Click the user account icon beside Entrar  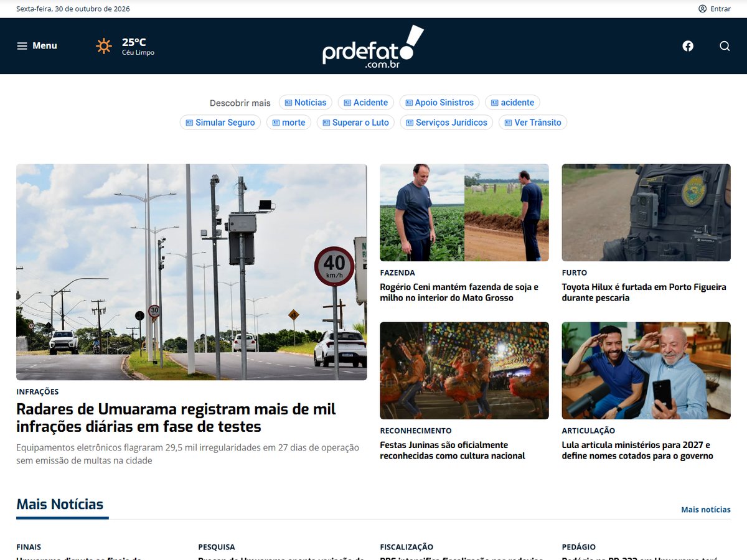702,9
